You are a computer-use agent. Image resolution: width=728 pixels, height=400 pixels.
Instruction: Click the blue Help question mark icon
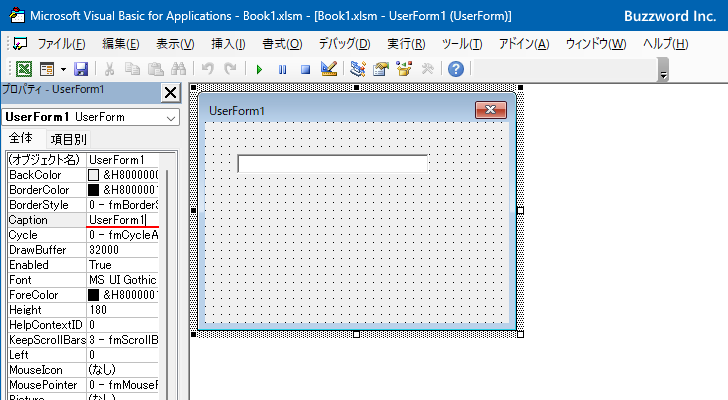456,69
